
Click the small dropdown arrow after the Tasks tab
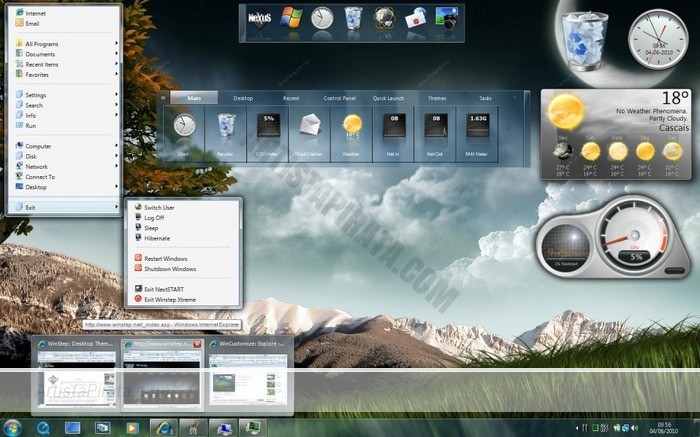tap(515, 97)
